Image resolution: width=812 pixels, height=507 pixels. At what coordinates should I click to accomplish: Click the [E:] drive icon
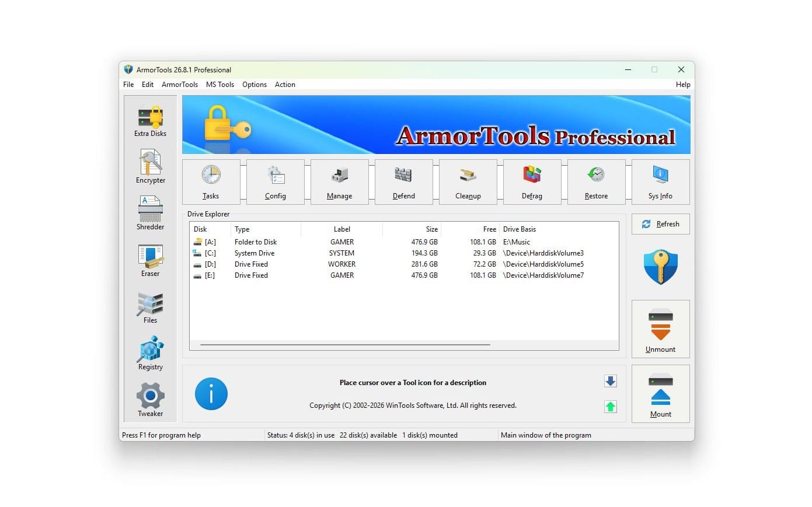198,275
